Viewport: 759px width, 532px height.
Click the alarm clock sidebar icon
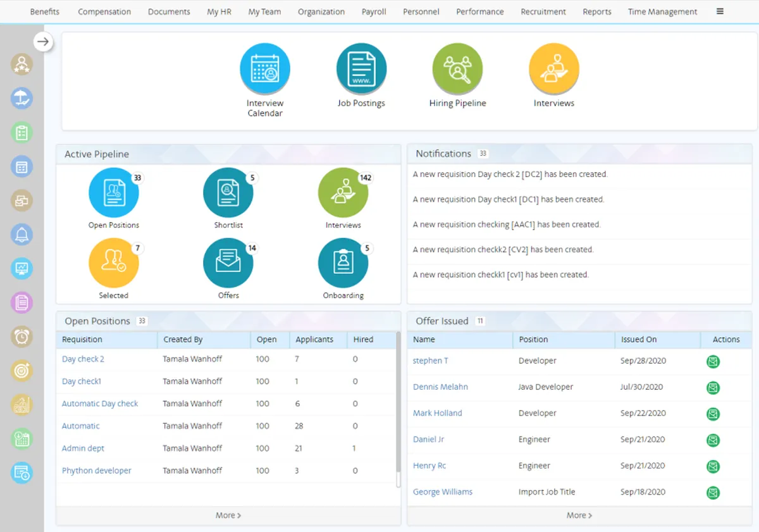coord(22,337)
